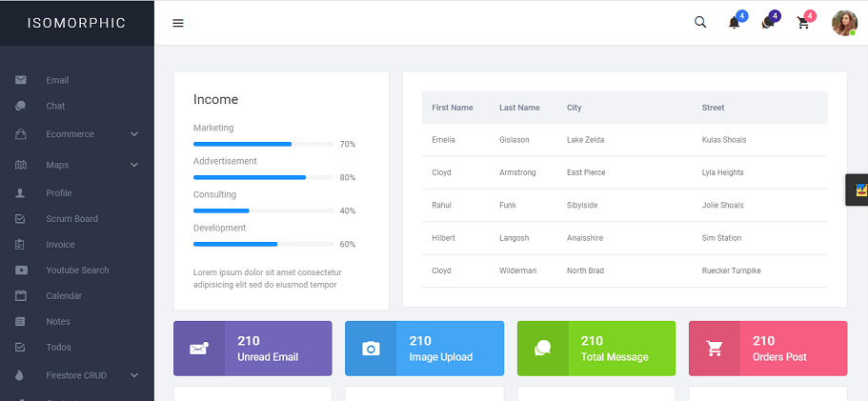Click the Maps icon in the sidebar
This screenshot has height=401, width=868.
20,165
